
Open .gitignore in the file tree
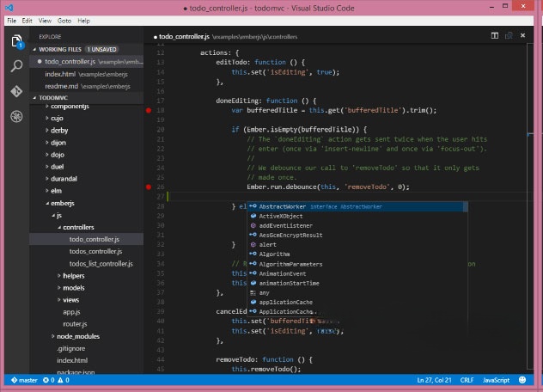tap(86, 348)
